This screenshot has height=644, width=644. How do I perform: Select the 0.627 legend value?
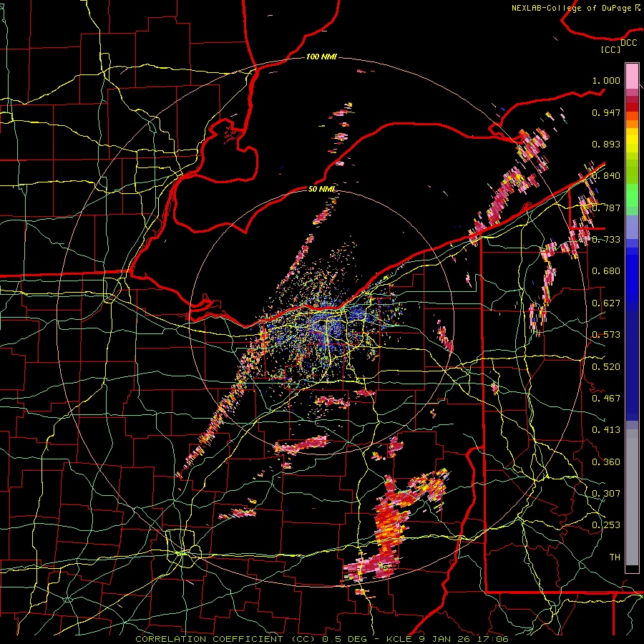606,303
